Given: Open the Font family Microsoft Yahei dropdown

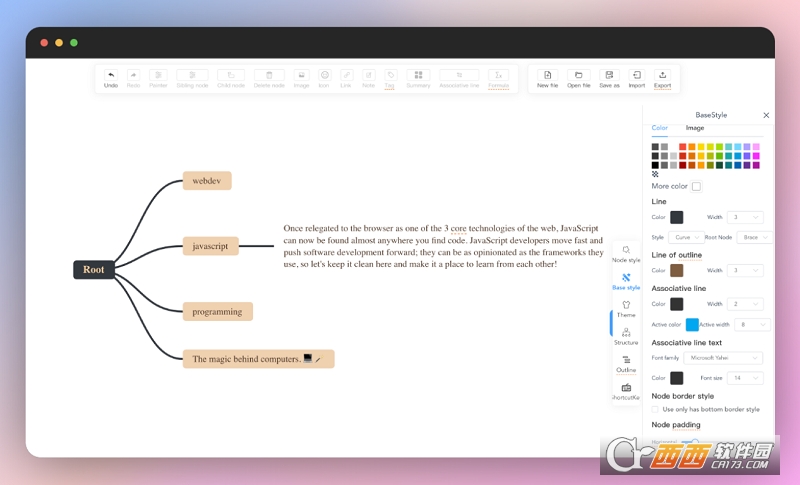Looking at the screenshot, I should point(723,358).
